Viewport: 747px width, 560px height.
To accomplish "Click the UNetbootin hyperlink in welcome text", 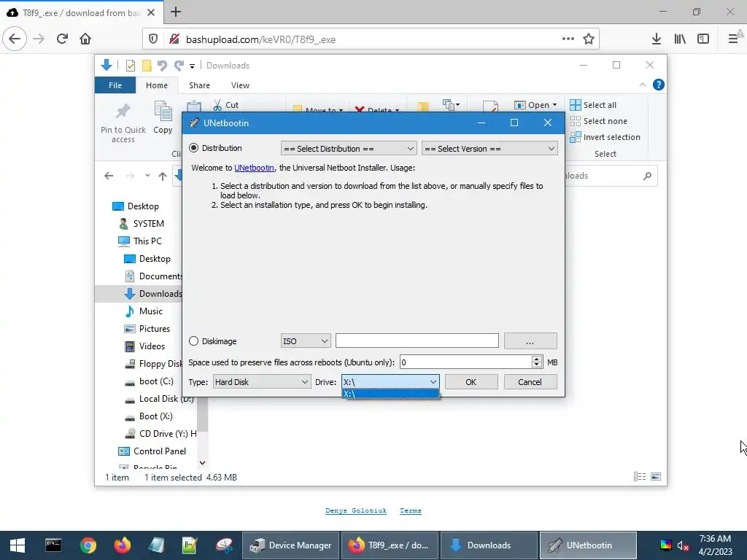I will [x=254, y=168].
